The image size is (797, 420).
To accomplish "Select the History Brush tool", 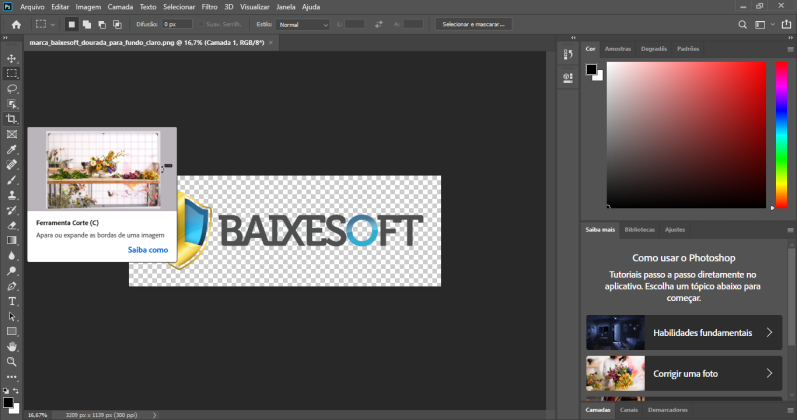I will pos(11,211).
